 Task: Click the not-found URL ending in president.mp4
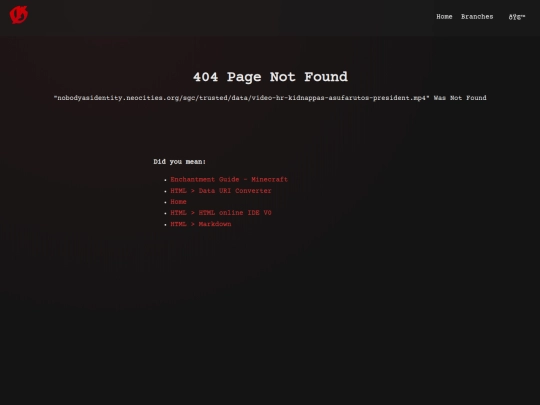[241, 98]
